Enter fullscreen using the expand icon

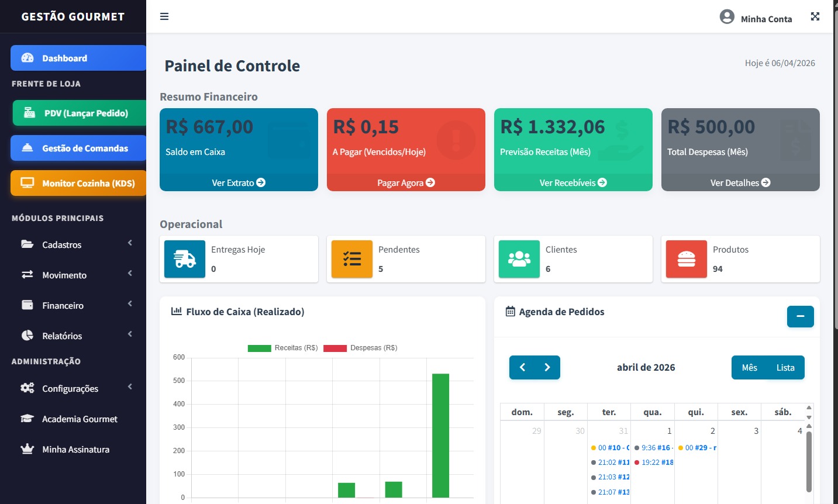[815, 16]
